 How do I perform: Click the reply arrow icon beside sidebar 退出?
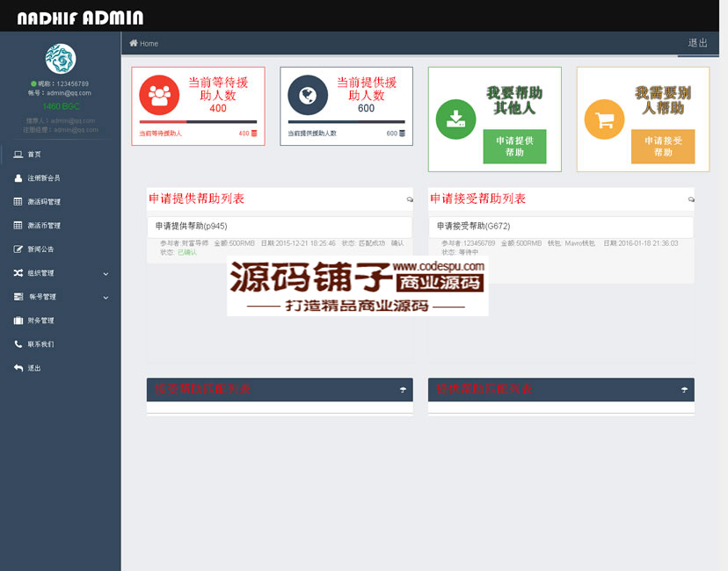pyautogui.click(x=18, y=368)
